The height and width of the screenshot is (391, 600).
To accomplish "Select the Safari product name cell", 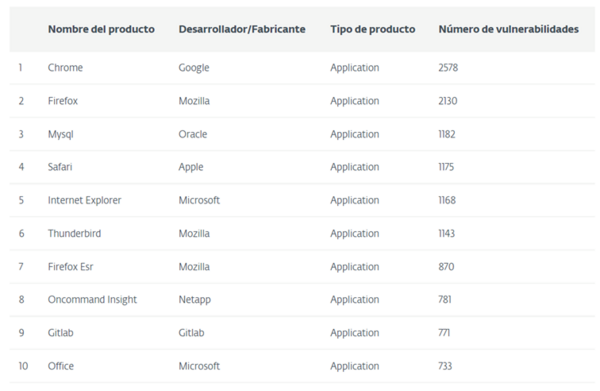I will [60, 167].
